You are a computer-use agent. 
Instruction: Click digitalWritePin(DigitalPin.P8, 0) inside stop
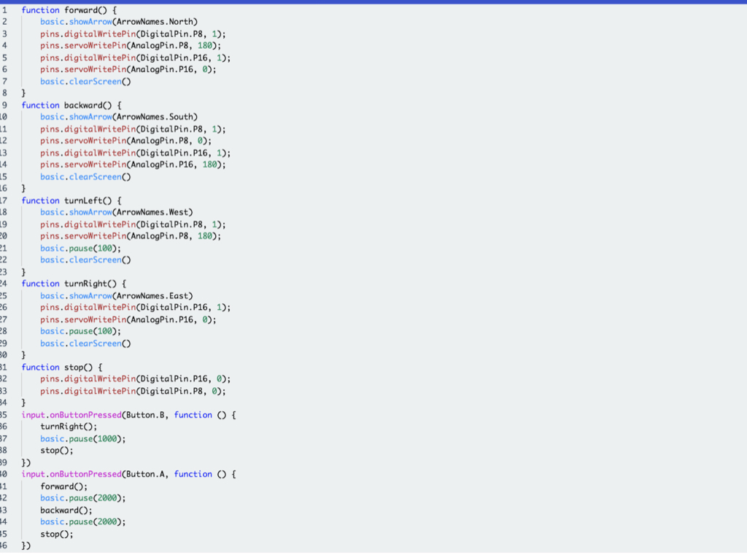(143, 391)
